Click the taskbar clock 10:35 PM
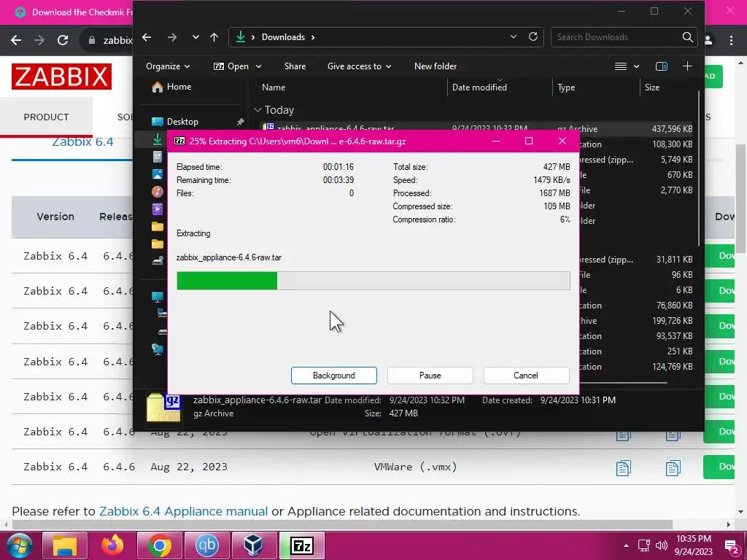 (694, 539)
